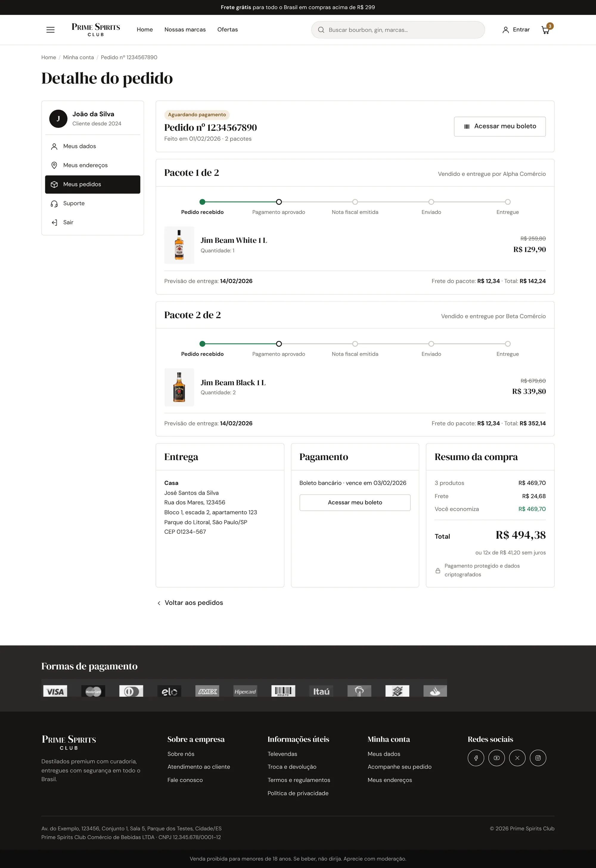Open Meus dados in the sidebar
Image resolution: width=596 pixels, height=868 pixels.
tap(93, 146)
